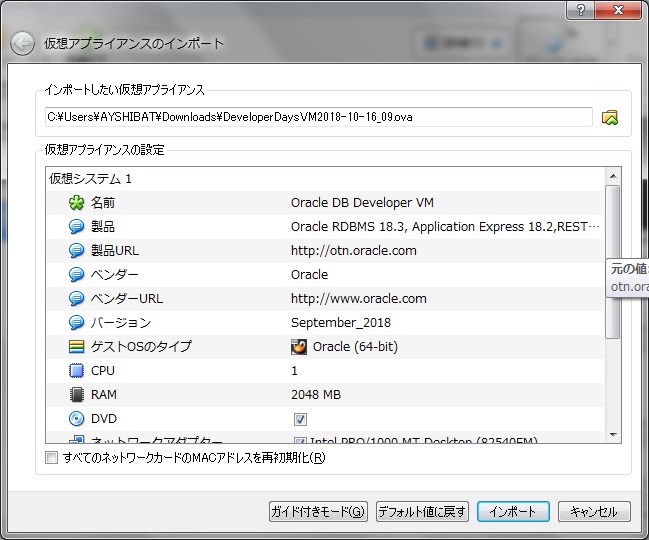Click the インポート button
This screenshot has height=540, width=649.
pyautogui.click(x=513, y=512)
